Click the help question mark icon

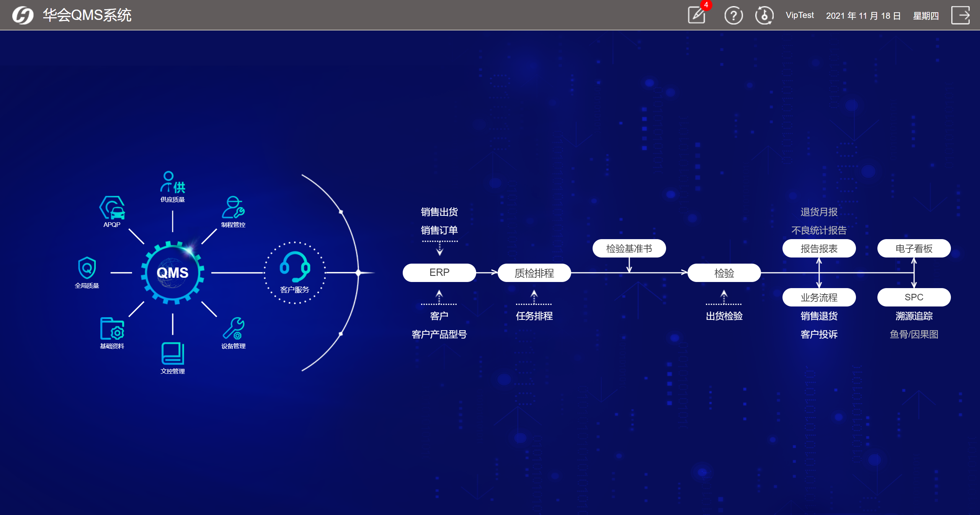point(733,16)
